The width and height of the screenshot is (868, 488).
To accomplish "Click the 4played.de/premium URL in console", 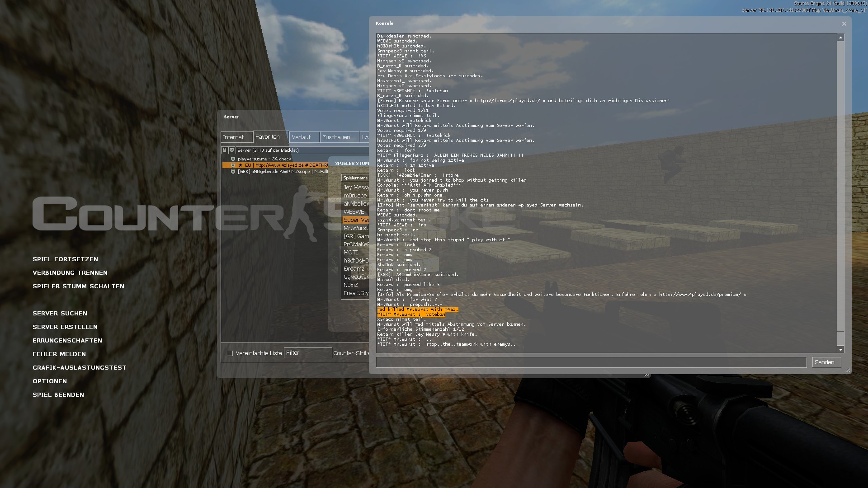I will [700, 295].
